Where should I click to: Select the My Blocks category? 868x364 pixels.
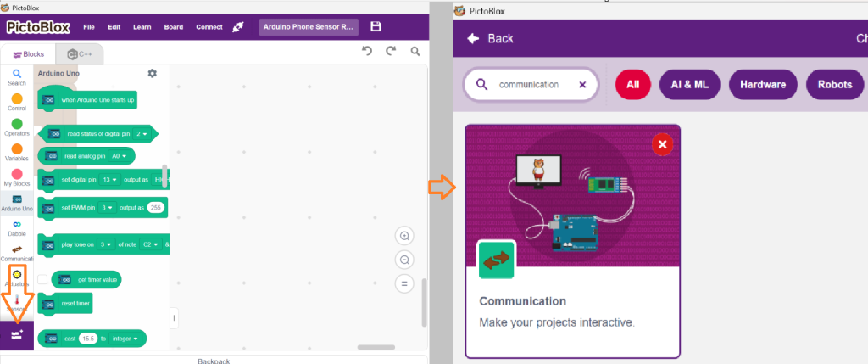point(17,177)
